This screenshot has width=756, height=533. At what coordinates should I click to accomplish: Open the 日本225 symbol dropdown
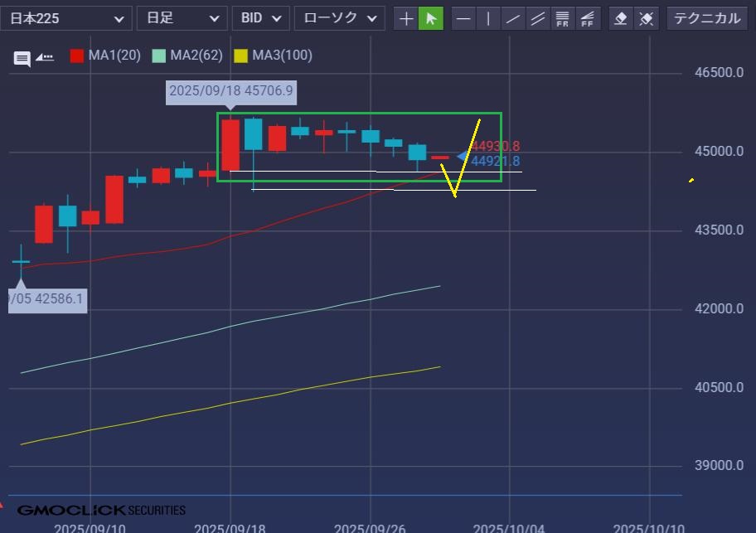65,18
